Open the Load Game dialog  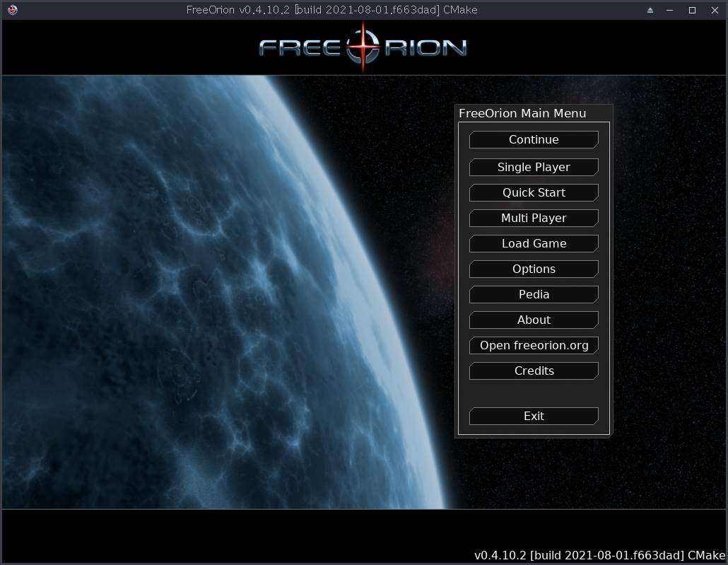tap(534, 243)
